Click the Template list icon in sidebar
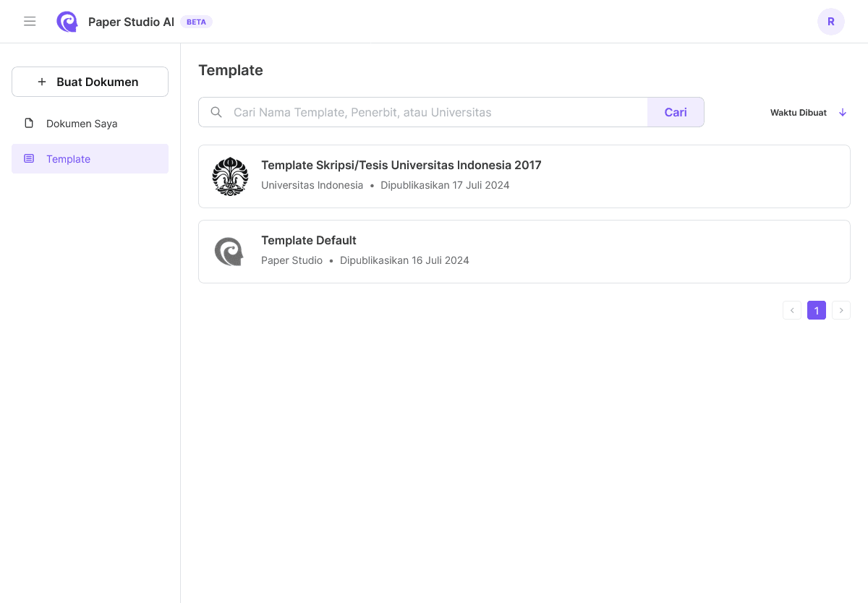This screenshot has width=868, height=603. 29,158
